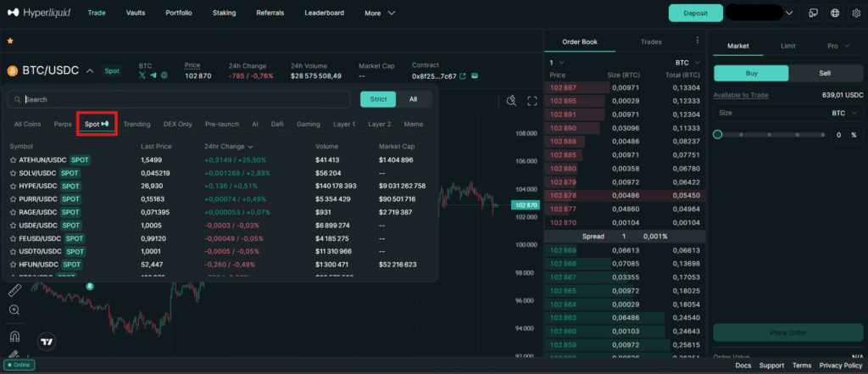Open the Size currency BTC dropdown
This screenshot has height=374, width=868.
(843, 113)
